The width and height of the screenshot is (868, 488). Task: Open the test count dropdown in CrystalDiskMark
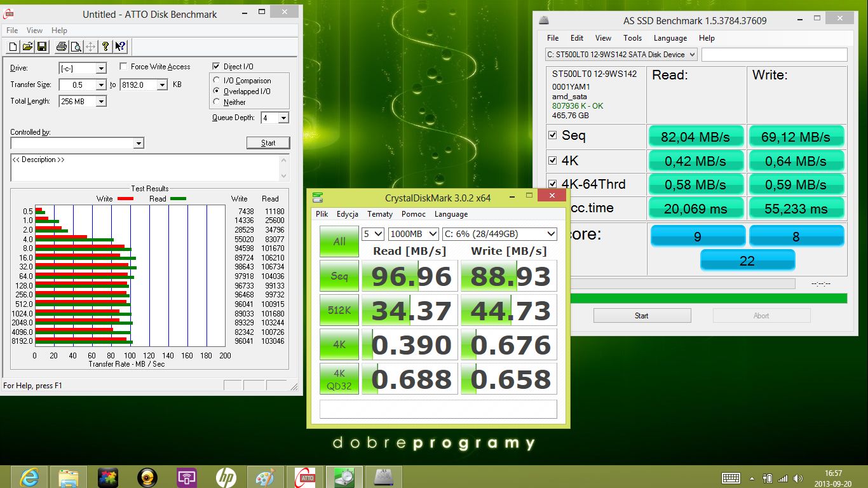click(x=372, y=234)
